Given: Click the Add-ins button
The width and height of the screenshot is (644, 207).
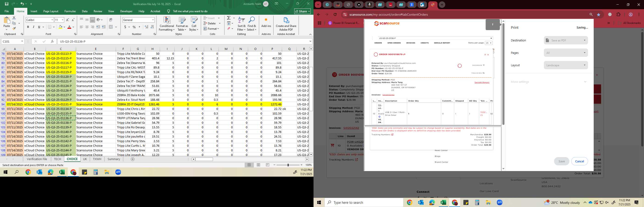Looking at the screenshot, I should coord(266,23).
